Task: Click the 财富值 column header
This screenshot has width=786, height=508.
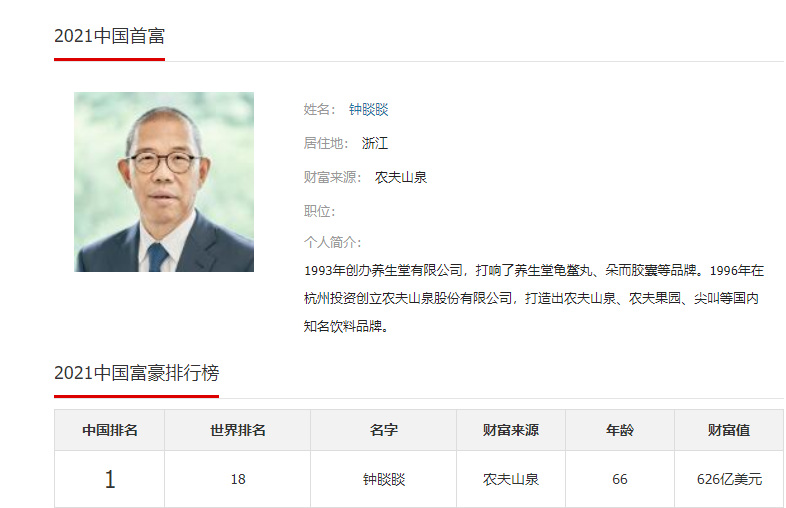Action: pos(729,430)
